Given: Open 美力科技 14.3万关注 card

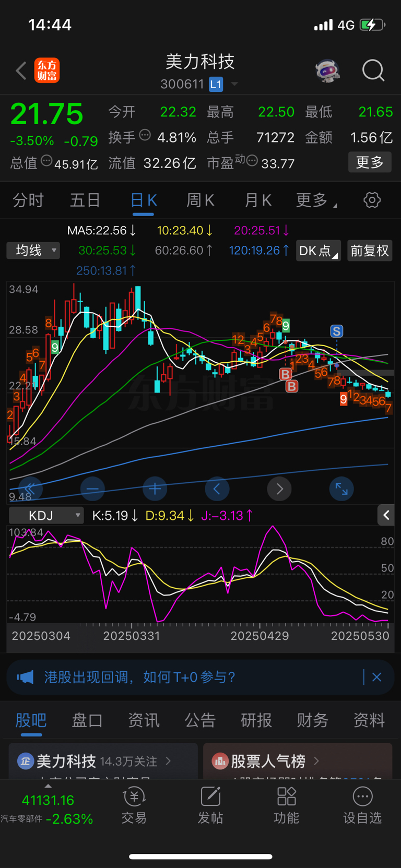Looking at the screenshot, I should [103, 762].
